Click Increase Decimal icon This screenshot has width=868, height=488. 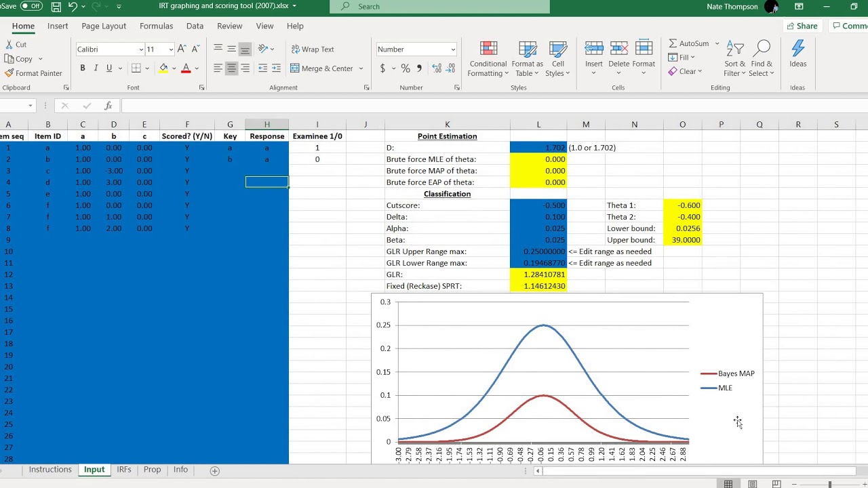[x=436, y=68]
